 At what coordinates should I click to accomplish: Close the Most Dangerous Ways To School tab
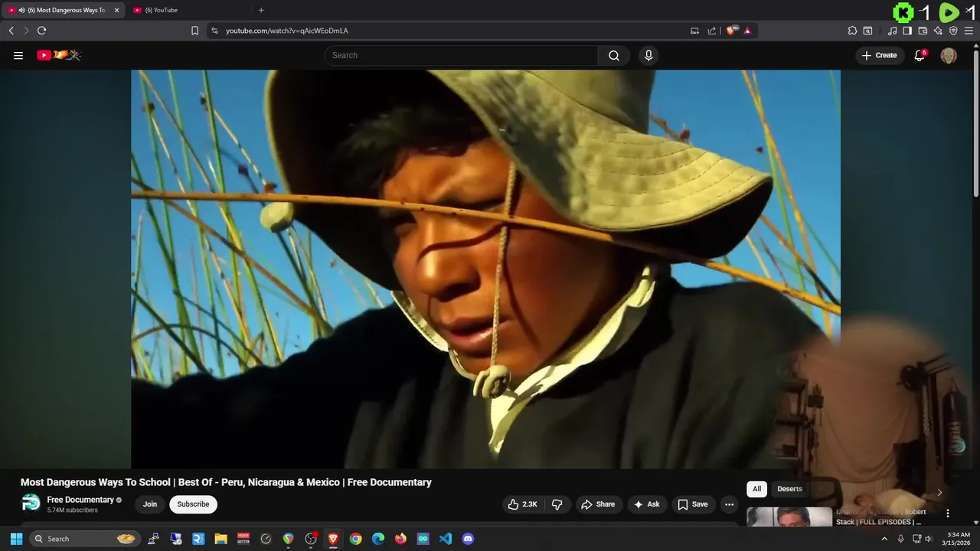pyautogui.click(x=116, y=10)
